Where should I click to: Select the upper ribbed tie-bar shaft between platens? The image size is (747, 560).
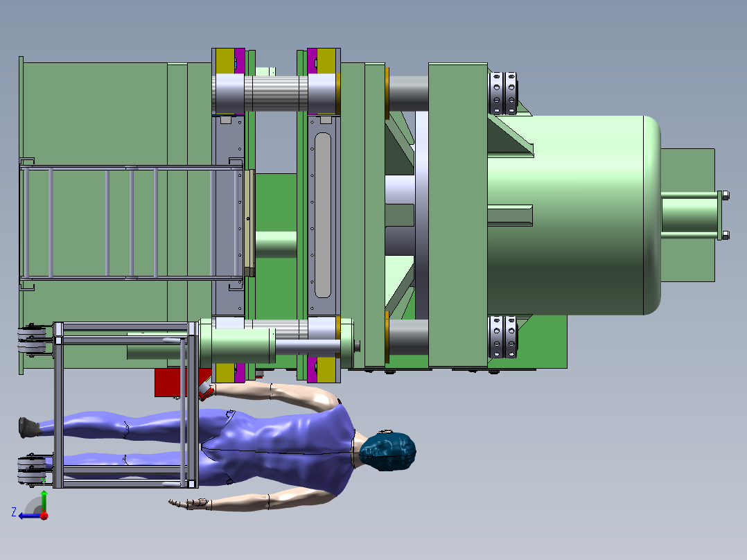[x=276, y=94]
